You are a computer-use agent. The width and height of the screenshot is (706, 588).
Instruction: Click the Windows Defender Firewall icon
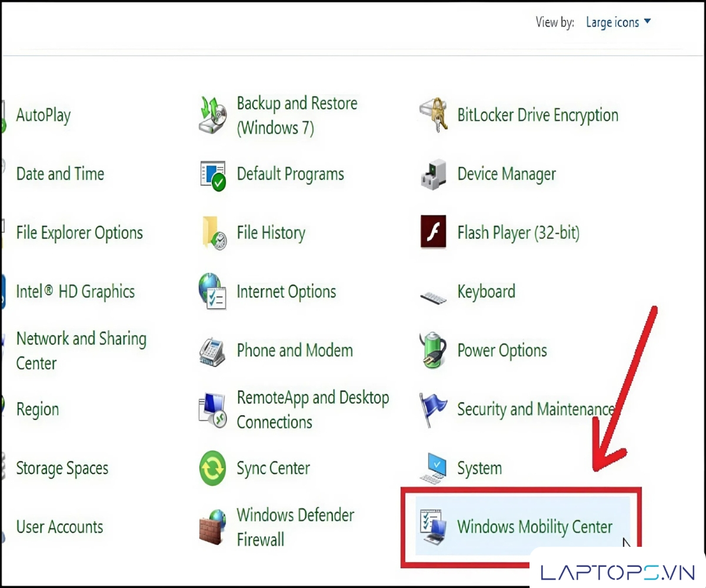click(x=212, y=527)
